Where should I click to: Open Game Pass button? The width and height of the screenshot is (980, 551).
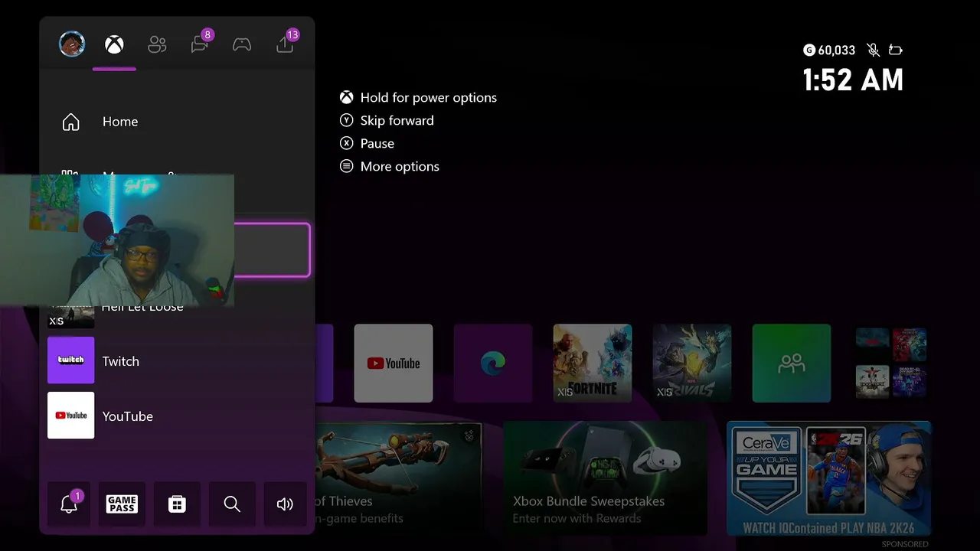[122, 503]
